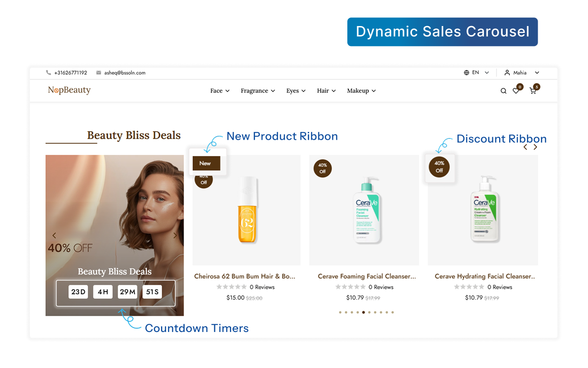This screenshot has width=588, height=368.
Task: Select the first carousel pagination dot
Action: point(340,312)
